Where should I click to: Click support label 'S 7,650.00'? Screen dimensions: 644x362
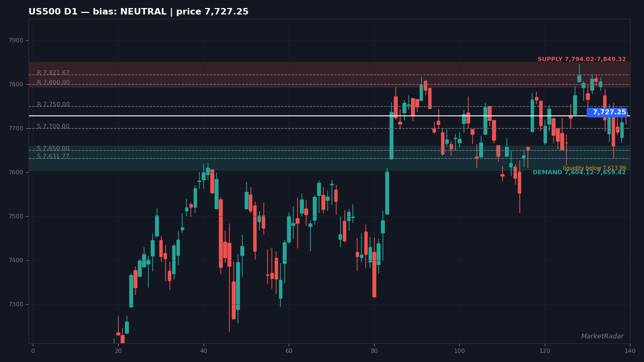click(x=53, y=149)
